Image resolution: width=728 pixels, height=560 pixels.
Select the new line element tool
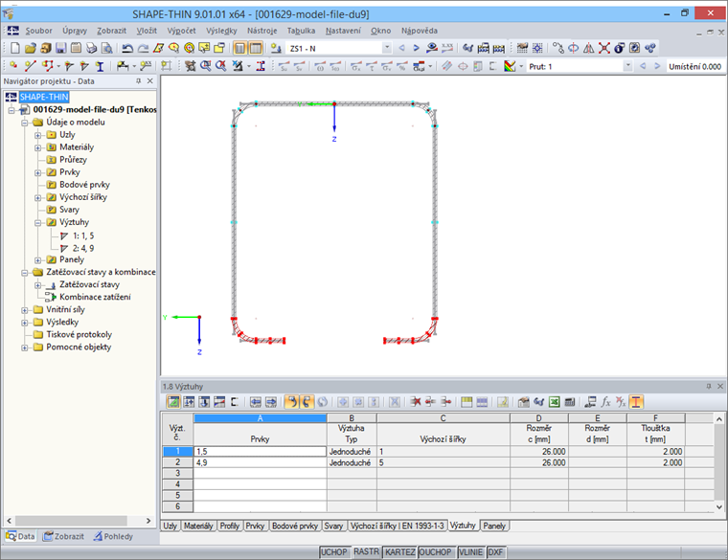pyautogui.click(x=31, y=66)
